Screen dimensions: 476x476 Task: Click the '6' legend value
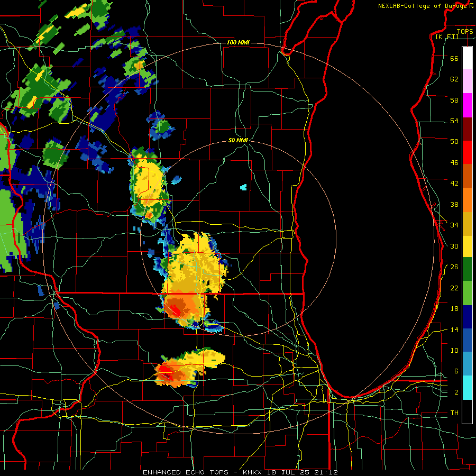coord(456,371)
